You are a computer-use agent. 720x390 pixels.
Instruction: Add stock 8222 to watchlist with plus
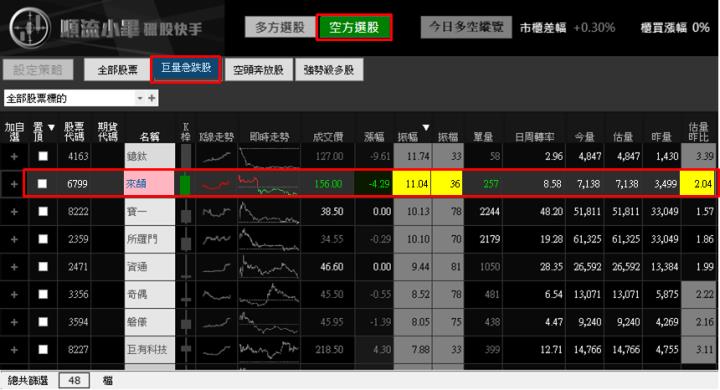point(14,212)
